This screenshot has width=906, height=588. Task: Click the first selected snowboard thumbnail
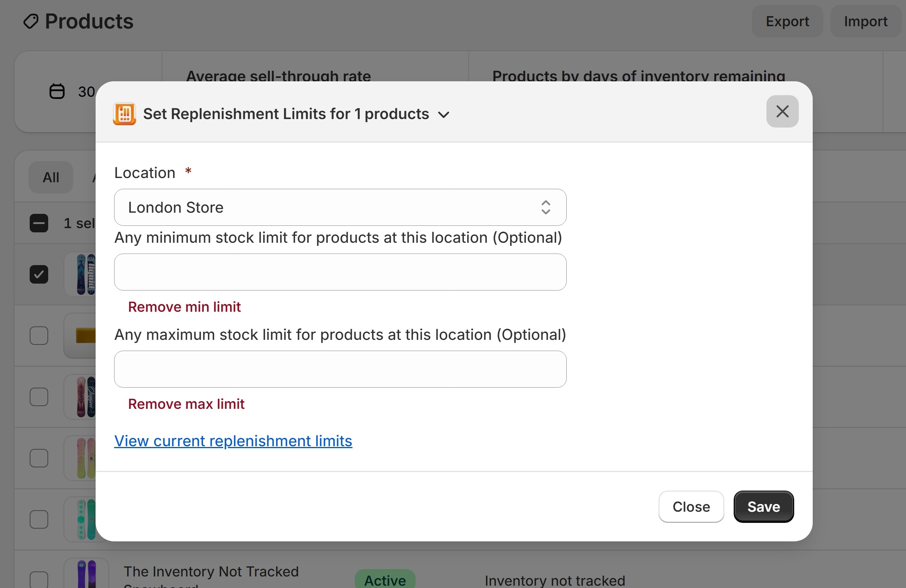point(86,274)
